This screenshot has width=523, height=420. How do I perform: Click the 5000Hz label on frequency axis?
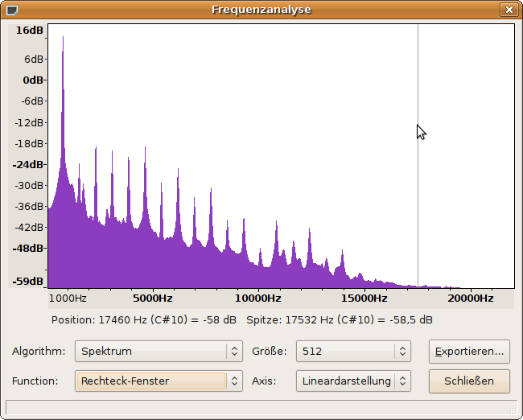tap(153, 299)
